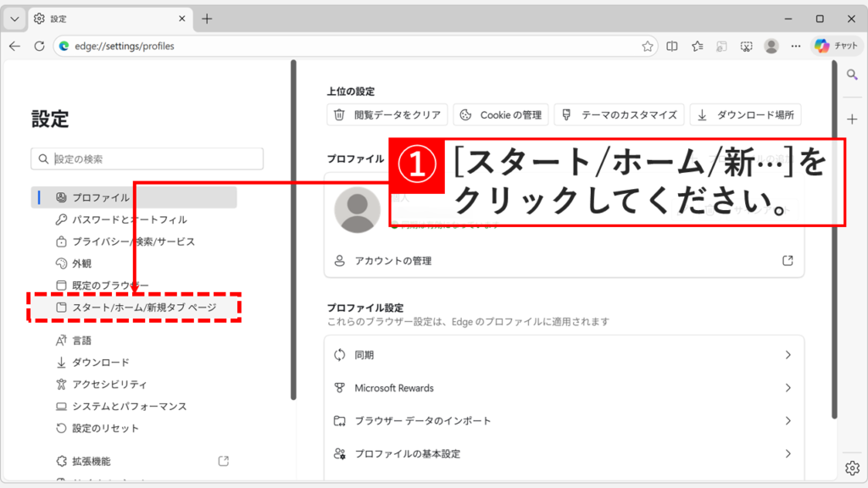Click the 閲覧データをクリア button
Image resolution: width=868 pixels, height=488 pixels.
point(387,114)
